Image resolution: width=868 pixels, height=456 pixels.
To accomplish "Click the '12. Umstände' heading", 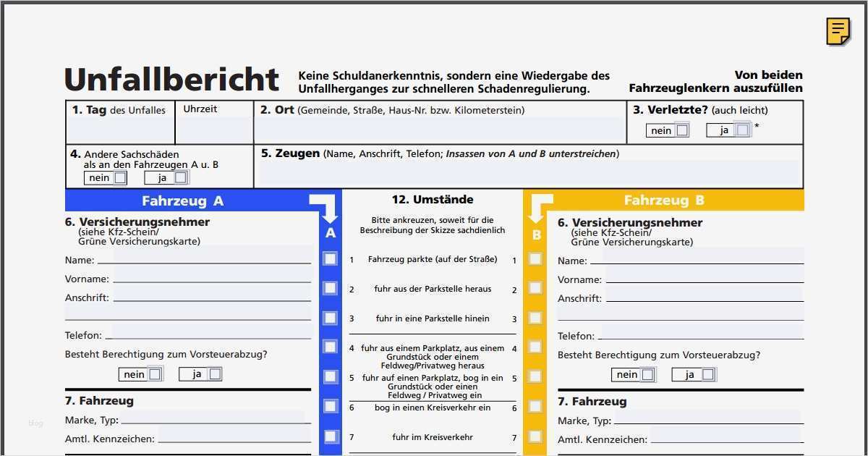I will pos(433,199).
